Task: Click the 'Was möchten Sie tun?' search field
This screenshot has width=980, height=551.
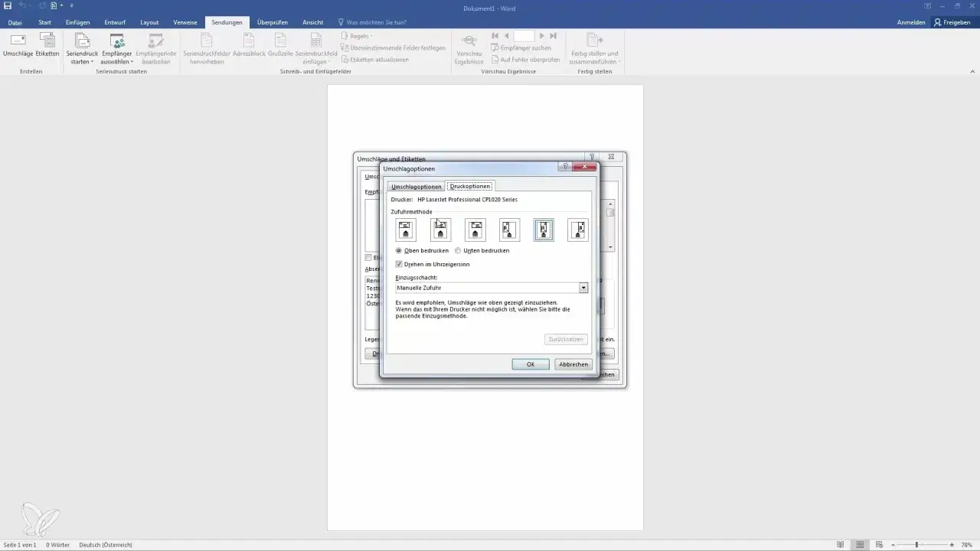Action: [375, 22]
